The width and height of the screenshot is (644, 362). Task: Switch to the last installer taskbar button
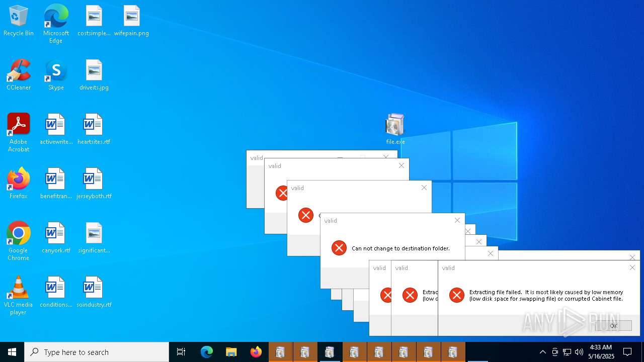coord(453,352)
